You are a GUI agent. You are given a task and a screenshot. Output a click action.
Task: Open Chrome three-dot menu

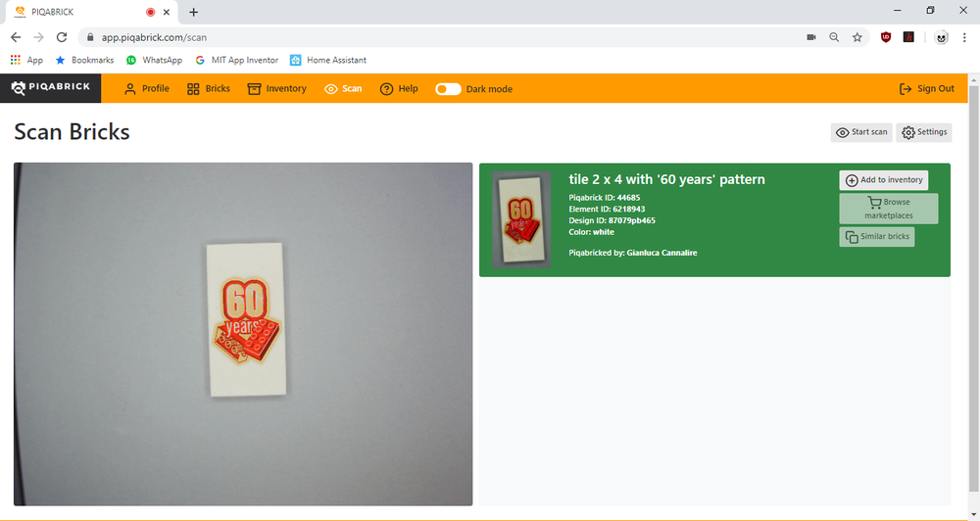click(x=964, y=37)
